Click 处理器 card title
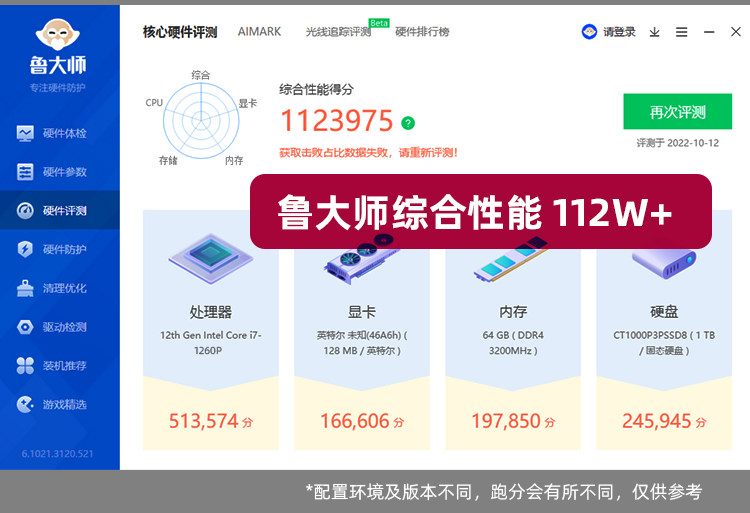The height and width of the screenshot is (513, 750). point(210,312)
